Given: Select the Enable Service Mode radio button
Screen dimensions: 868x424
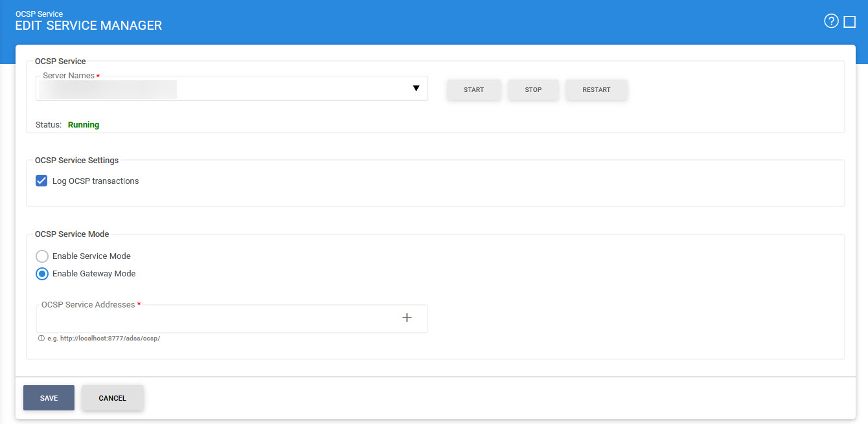Looking at the screenshot, I should [42, 256].
